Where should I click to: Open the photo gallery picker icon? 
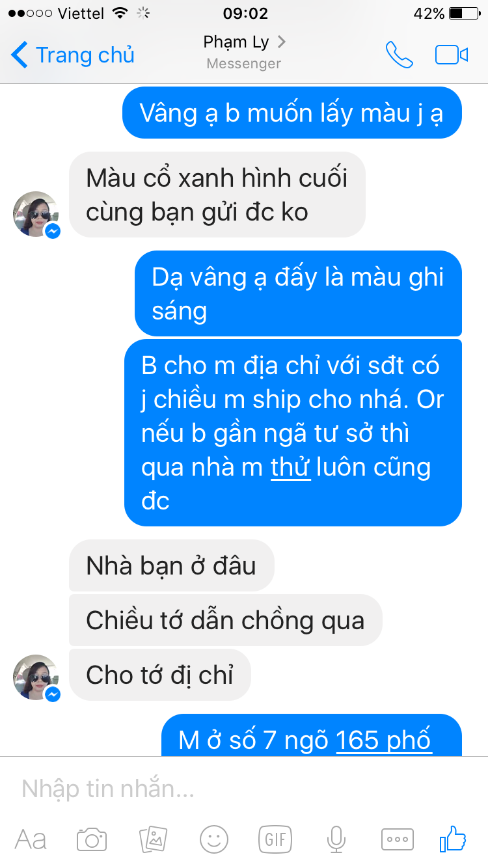(x=154, y=839)
